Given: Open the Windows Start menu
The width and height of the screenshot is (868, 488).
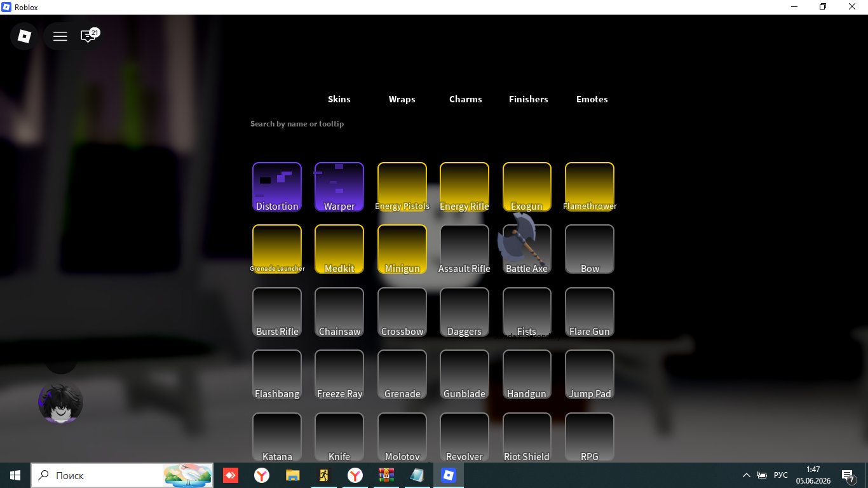Looking at the screenshot, I should 15,475.
